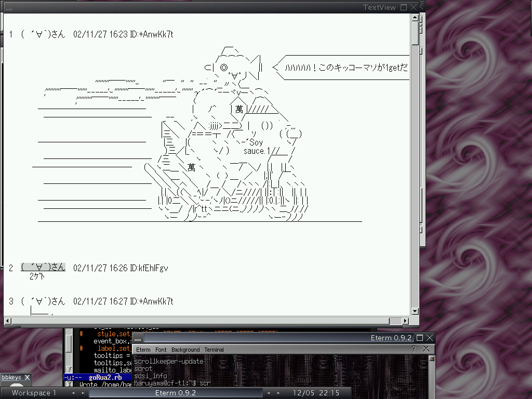The height and width of the screenshot is (399, 532).
Task: Click the speech bubble text in ASCII art
Action: (x=346, y=68)
